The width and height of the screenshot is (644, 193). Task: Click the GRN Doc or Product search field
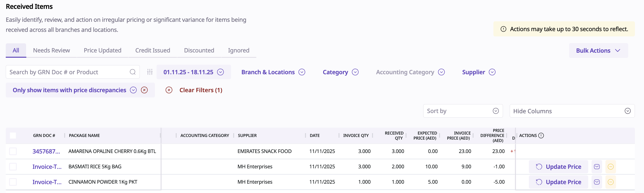68,72
